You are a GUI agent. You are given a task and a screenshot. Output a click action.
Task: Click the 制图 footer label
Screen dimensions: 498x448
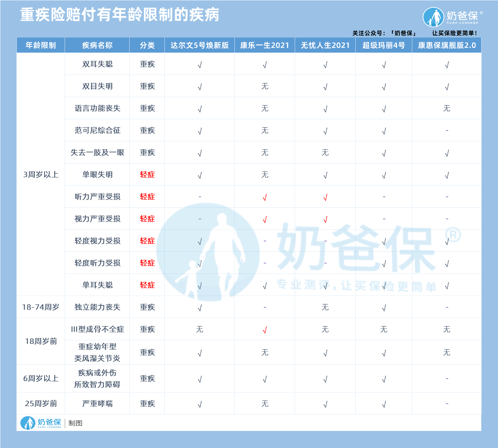click(x=75, y=423)
